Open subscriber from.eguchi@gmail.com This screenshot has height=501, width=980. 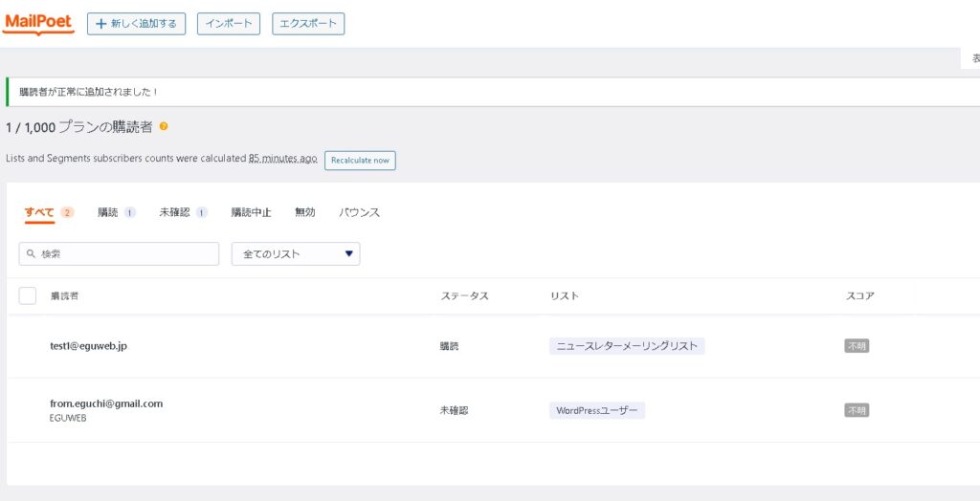click(106, 403)
